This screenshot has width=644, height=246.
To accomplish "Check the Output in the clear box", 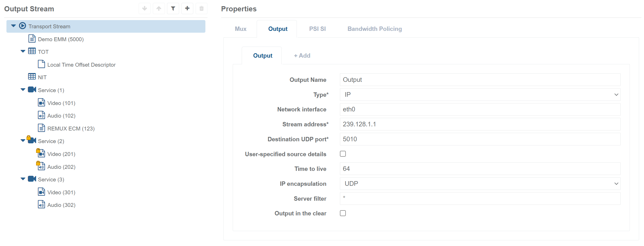I will [x=343, y=213].
